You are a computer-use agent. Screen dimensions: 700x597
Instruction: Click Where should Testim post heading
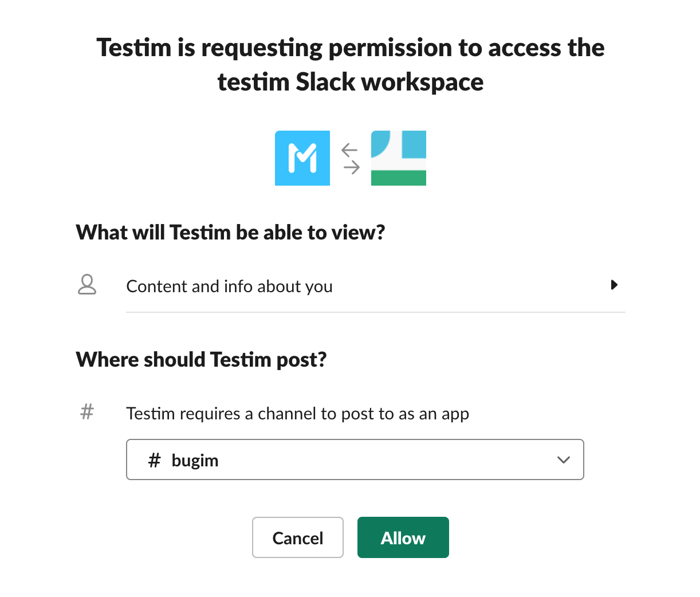coord(201,360)
